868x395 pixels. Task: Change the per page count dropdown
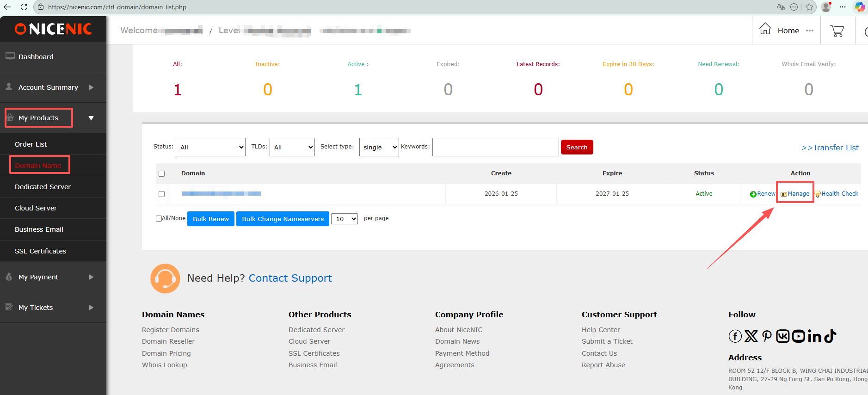345,219
